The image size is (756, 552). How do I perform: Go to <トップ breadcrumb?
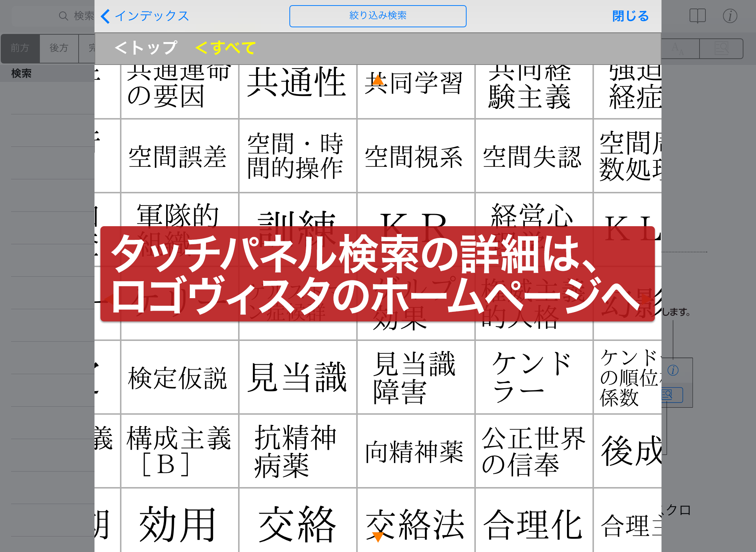[146, 48]
